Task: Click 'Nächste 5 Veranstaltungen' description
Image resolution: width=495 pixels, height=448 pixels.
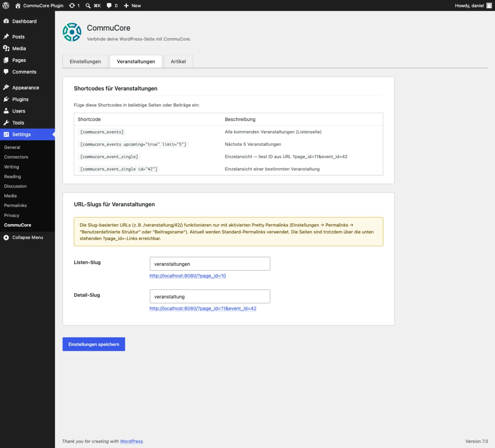Action: coord(253,144)
